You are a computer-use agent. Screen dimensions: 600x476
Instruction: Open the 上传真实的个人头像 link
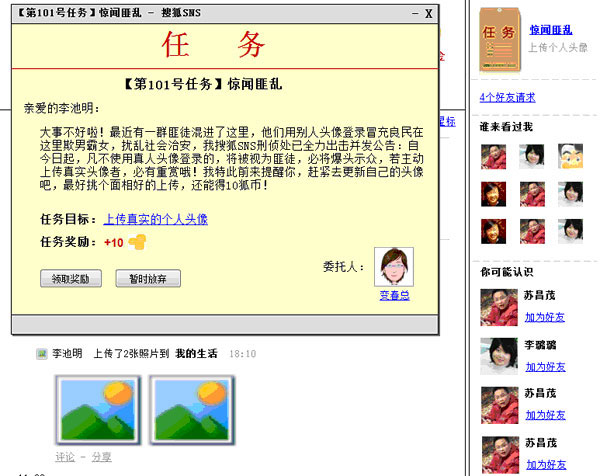(x=156, y=219)
